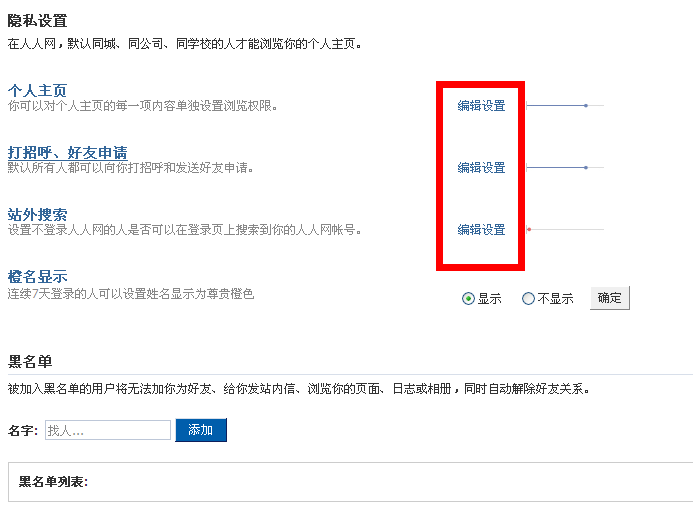Click the 确定 button

609,298
